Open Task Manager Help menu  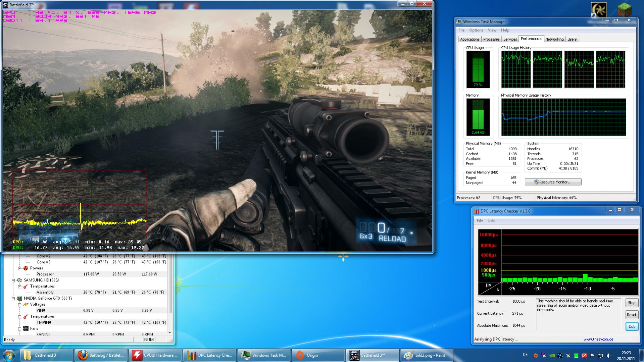pos(505,30)
